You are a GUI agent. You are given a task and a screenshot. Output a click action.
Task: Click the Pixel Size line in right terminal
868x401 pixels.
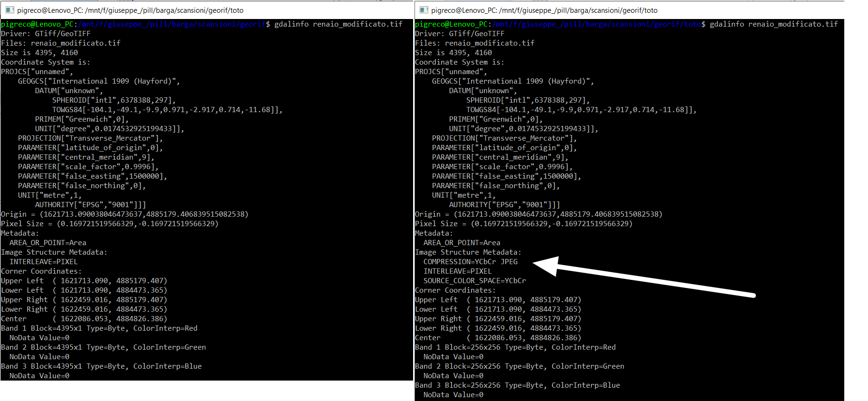click(523, 224)
